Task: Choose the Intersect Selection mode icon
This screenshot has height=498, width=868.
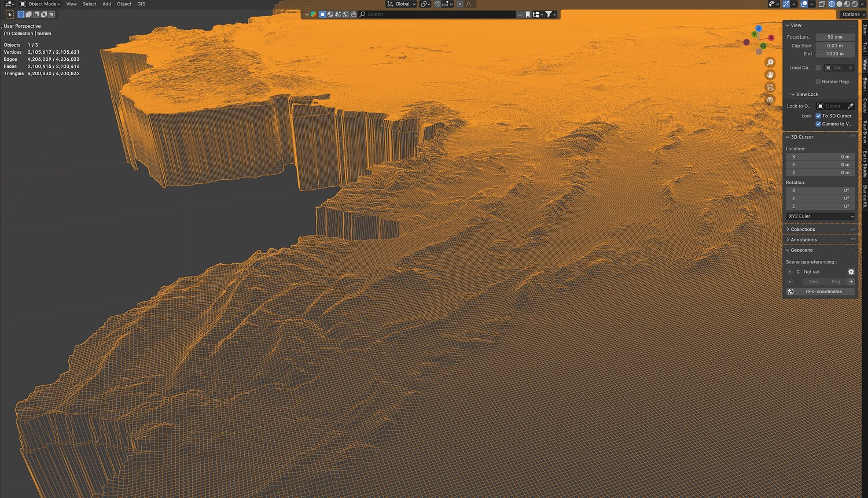Action: pos(52,14)
